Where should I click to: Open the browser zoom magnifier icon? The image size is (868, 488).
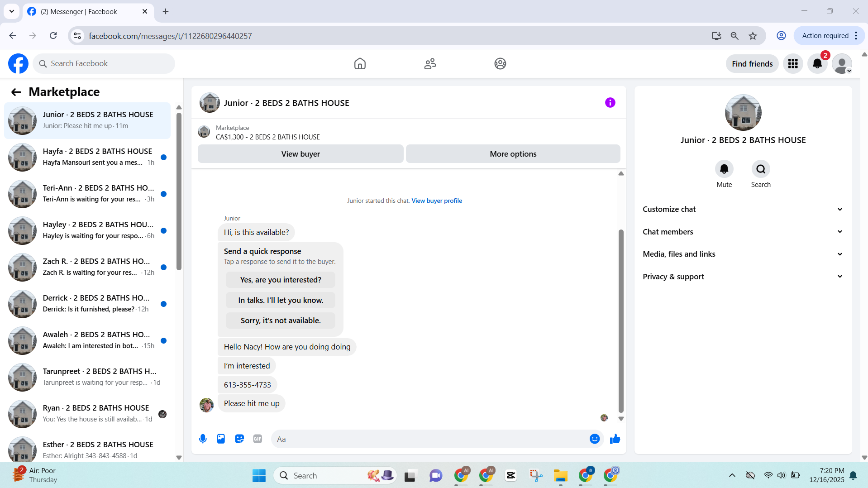734,36
